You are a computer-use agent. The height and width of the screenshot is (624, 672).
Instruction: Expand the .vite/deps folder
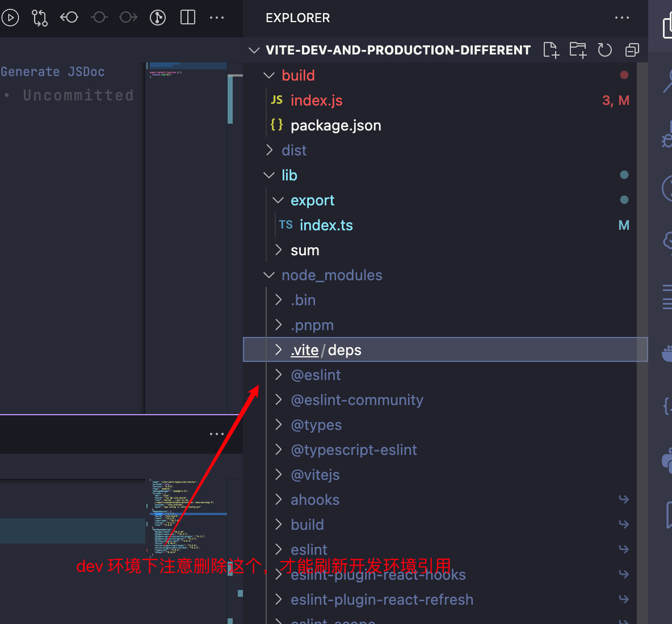[326, 350]
